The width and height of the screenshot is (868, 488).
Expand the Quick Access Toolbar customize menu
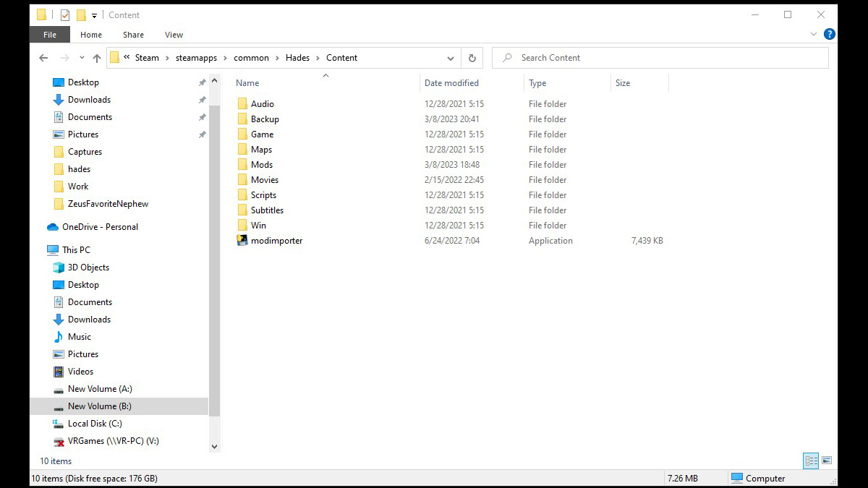[95, 14]
